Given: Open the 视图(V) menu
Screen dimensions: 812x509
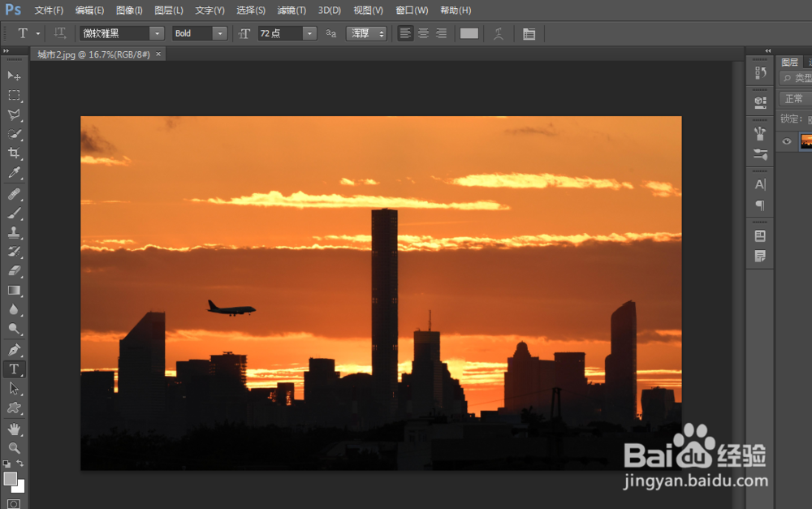Looking at the screenshot, I should (368, 11).
